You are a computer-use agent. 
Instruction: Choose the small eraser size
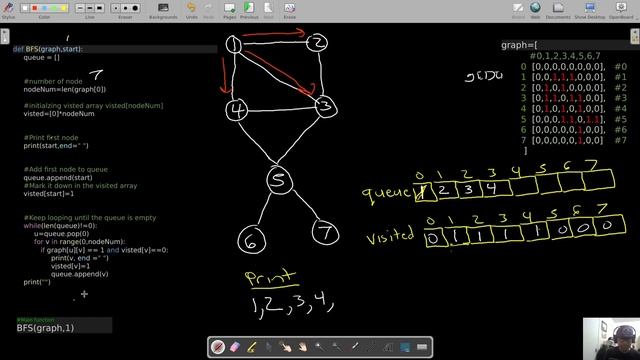[x=116, y=8]
